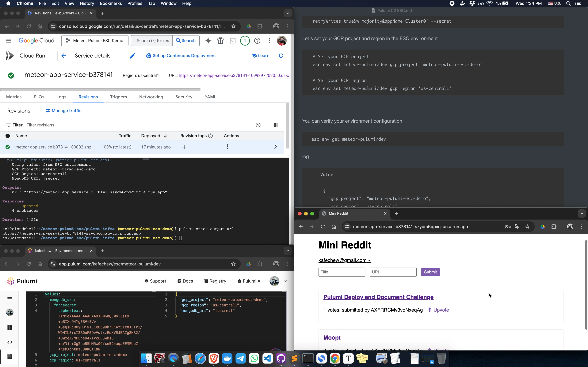The width and height of the screenshot is (588, 367).
Task: Click Manage traffic link
Action: click(x=64, y=111)
